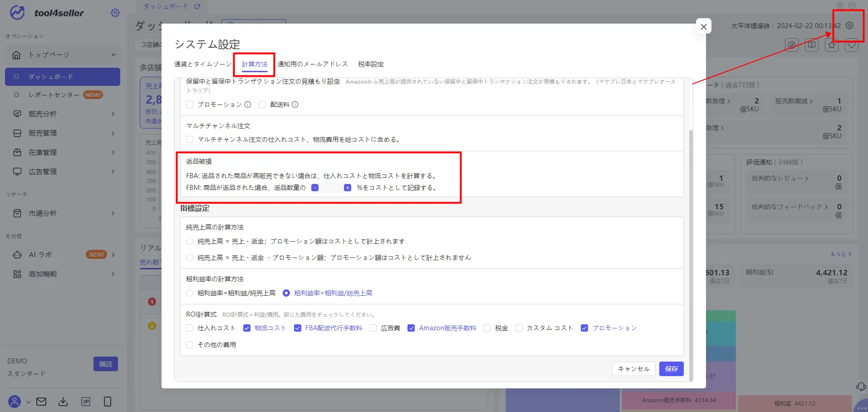Open the mail icon in bottom bar

(41, 402)
